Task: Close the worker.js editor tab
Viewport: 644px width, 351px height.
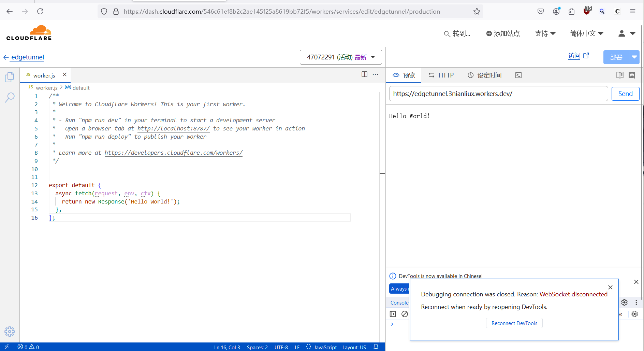Action: (x=64, y=74)
